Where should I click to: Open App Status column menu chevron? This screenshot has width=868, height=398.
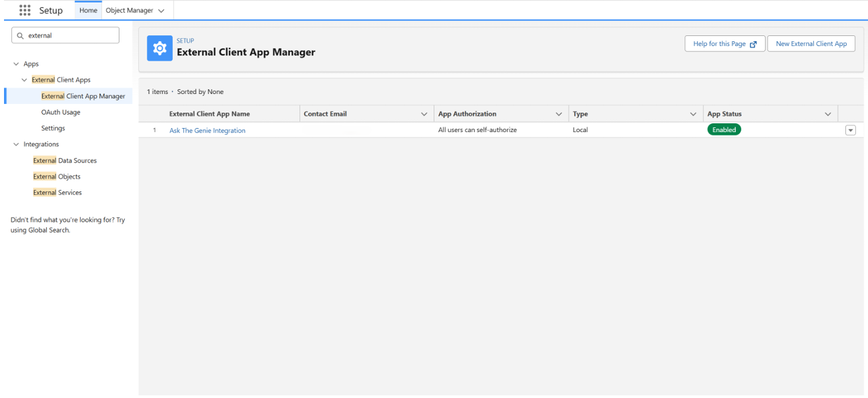(x=829, y=114)
